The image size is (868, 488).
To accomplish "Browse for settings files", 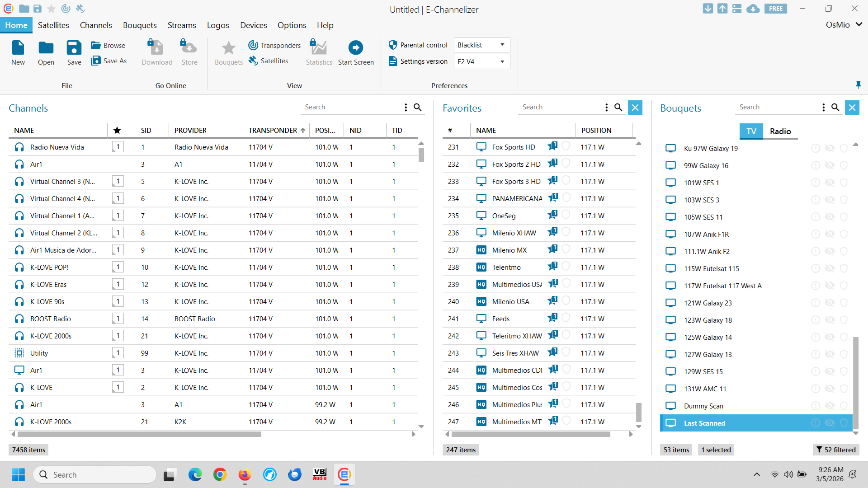I will click(108, 45).
